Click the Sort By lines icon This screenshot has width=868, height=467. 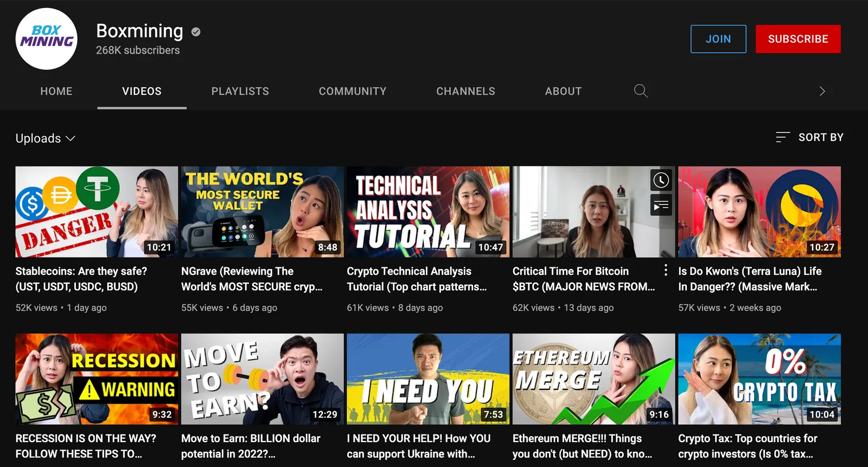(782, 137)
